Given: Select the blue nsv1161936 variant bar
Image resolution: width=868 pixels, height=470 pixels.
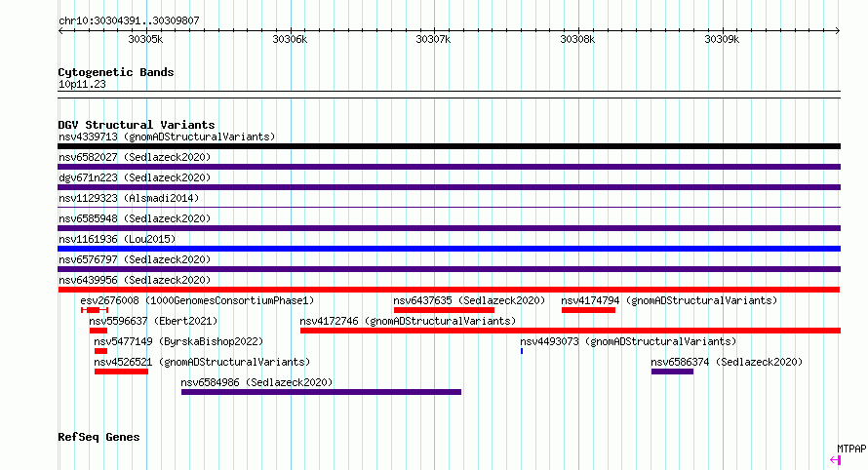Looking at the screenshot, I should (449, 249).
